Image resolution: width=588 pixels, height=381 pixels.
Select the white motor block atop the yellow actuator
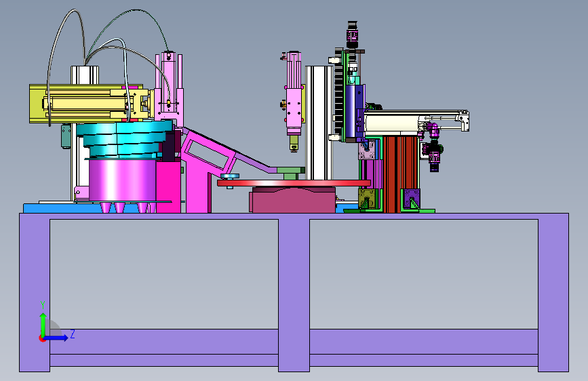pos(85,75)
